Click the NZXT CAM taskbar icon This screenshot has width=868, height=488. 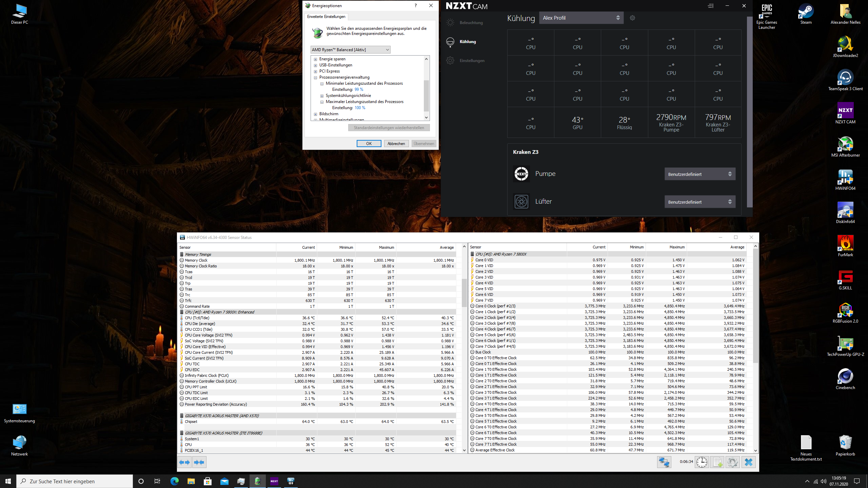pos(274,481)
